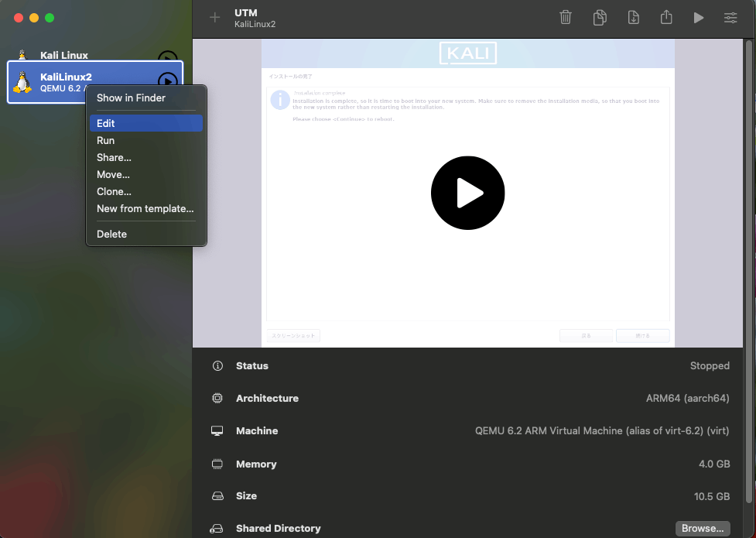This screenshot has width=756, height=538.
Task: Click the Architecture chip icon
Action: tap(217, 398)
